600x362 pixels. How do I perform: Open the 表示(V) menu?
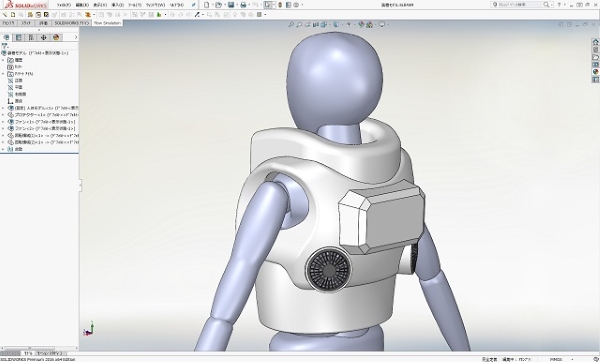tap(100, 5)
